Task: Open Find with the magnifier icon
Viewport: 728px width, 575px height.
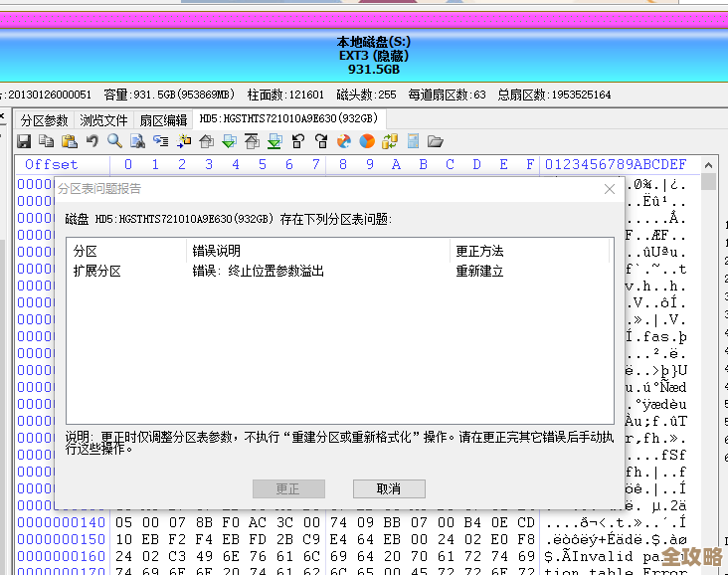Action: point(114,141)
